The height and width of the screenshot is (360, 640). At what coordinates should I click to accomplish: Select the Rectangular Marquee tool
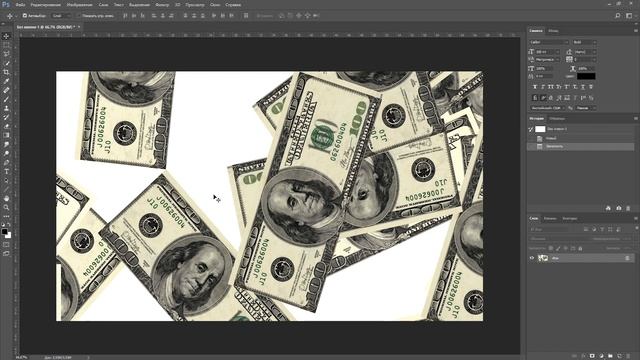[x=6, y=45]
